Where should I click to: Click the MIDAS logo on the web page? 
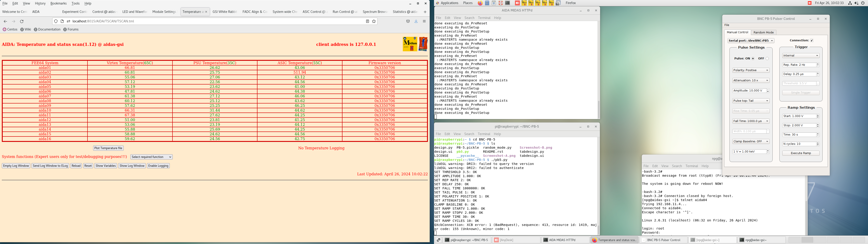410,44
